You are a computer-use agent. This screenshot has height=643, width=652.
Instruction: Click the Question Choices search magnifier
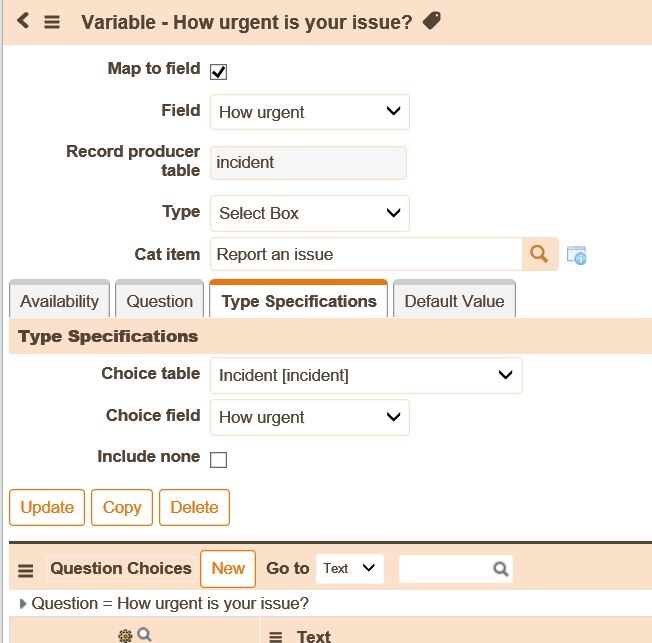[x=501, y=569]
